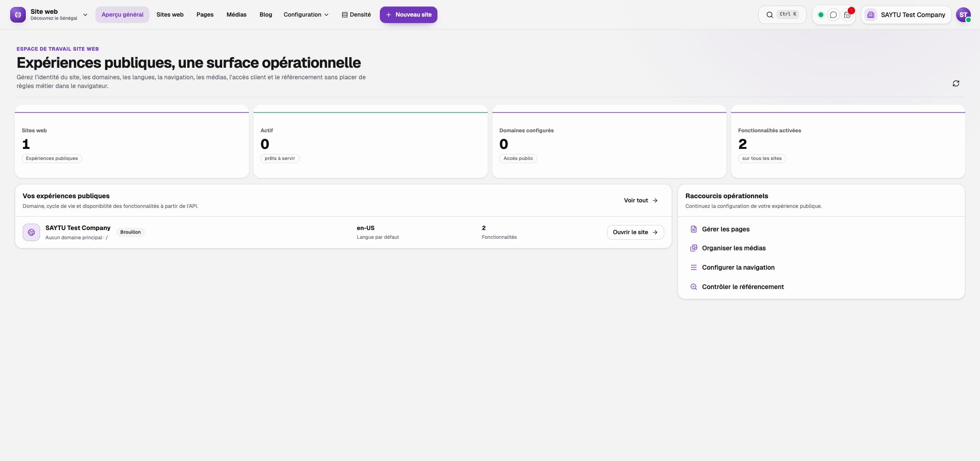Click the Raccourcis opérationnels heading
This screenshot has width=980, height=461.
click(726, 196)
